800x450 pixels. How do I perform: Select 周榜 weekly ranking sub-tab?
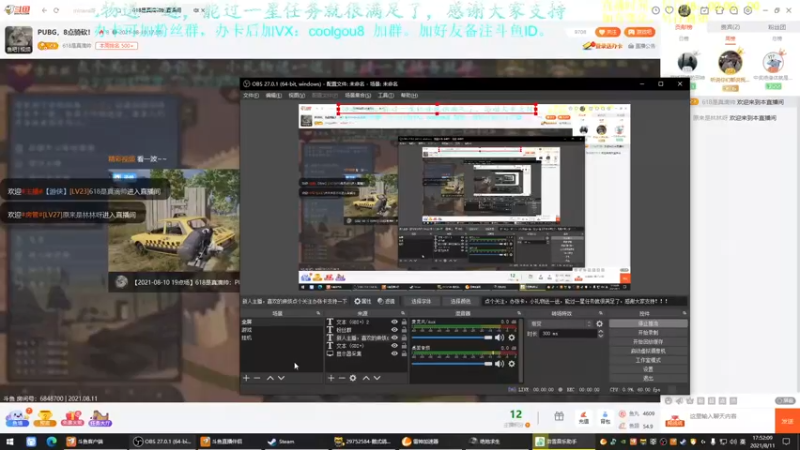click(730, 38)
